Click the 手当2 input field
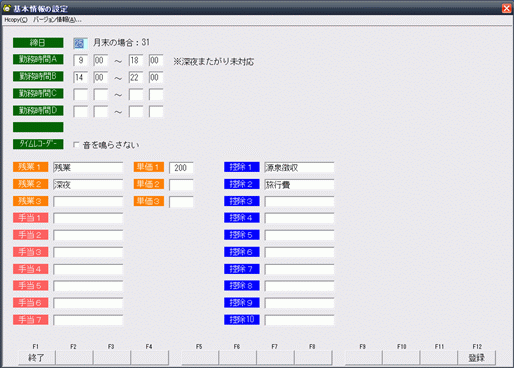The height and width of the screenshot is (368, 514). point(88,235)
